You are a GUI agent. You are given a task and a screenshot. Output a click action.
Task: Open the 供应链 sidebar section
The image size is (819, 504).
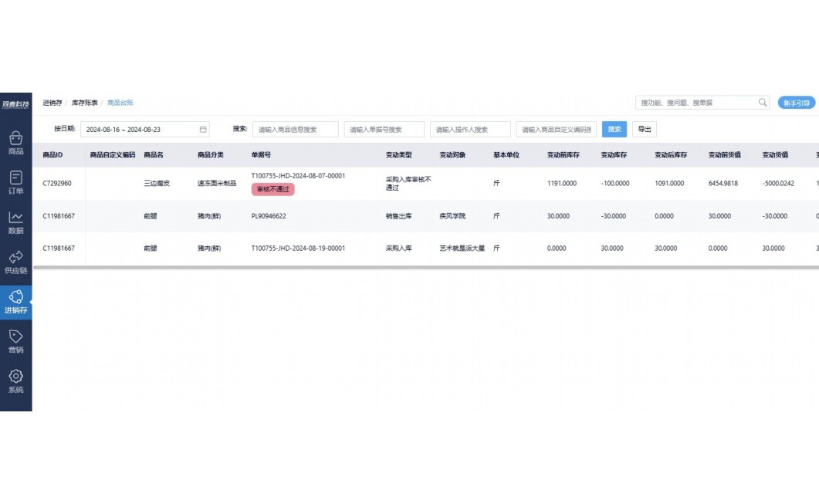pos(15,262)
